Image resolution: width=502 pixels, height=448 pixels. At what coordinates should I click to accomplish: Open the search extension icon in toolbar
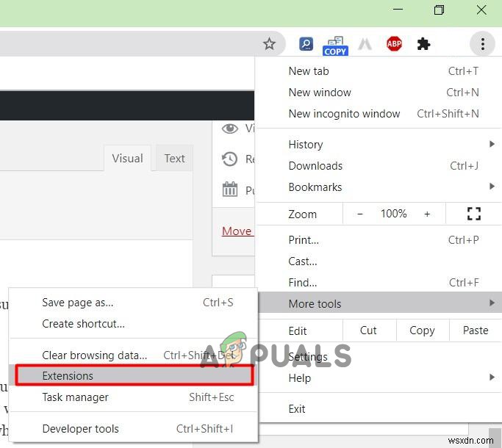(x=306, y=44)
